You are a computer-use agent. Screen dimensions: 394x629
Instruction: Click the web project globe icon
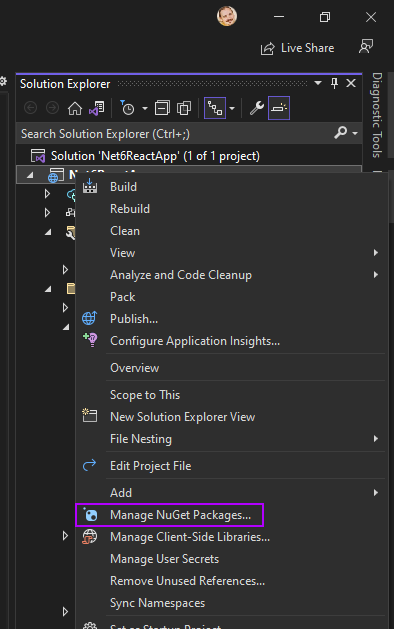tap(56, 176)
